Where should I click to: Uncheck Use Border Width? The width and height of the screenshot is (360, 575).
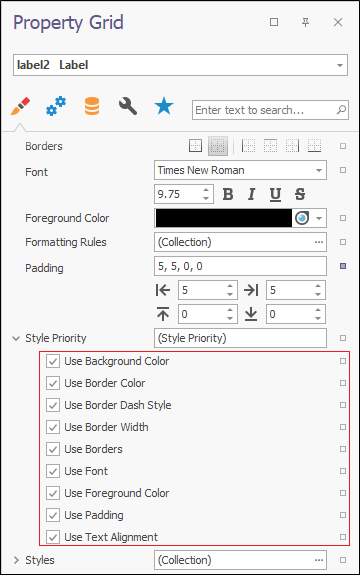coord(53,427)
